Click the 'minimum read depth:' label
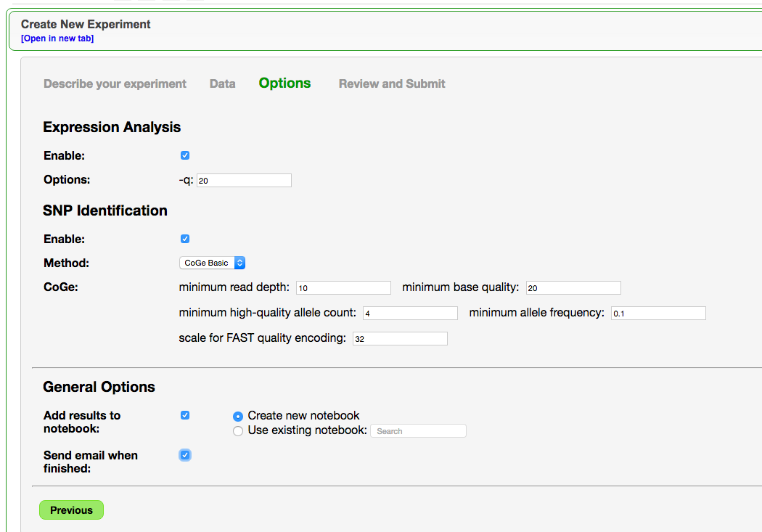The width and height of the screenshot is (762, 532). click(x=234, y=287)
